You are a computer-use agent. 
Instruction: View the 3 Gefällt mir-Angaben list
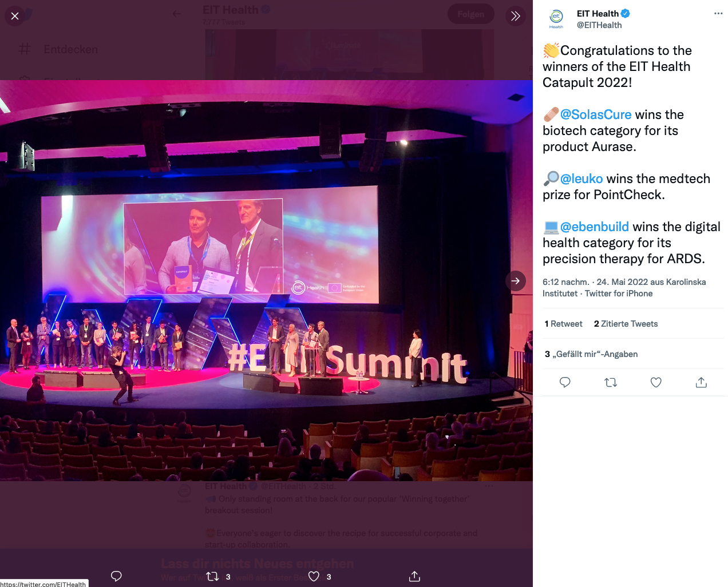[x=591, y=354]
